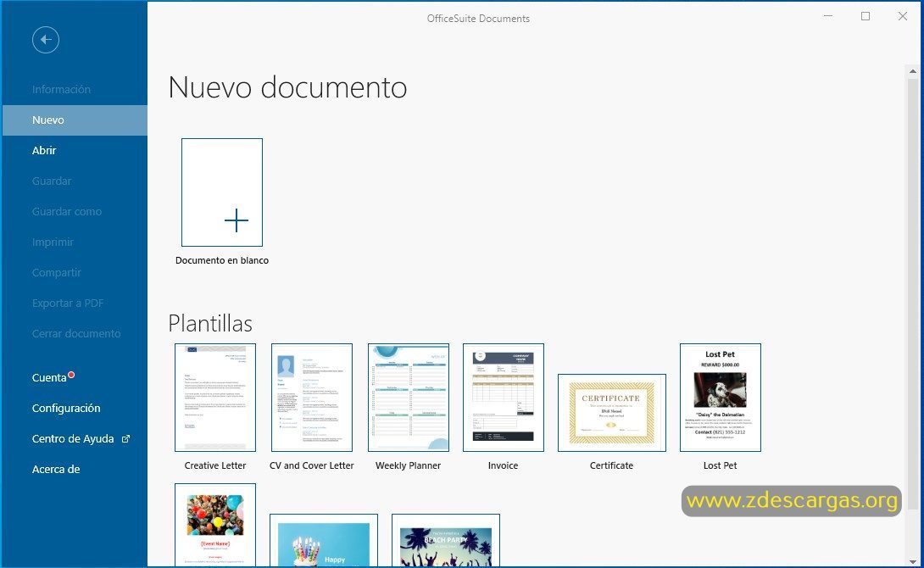Open the birthday cake Happy template
Screen dimensions: 924x568
324,540
